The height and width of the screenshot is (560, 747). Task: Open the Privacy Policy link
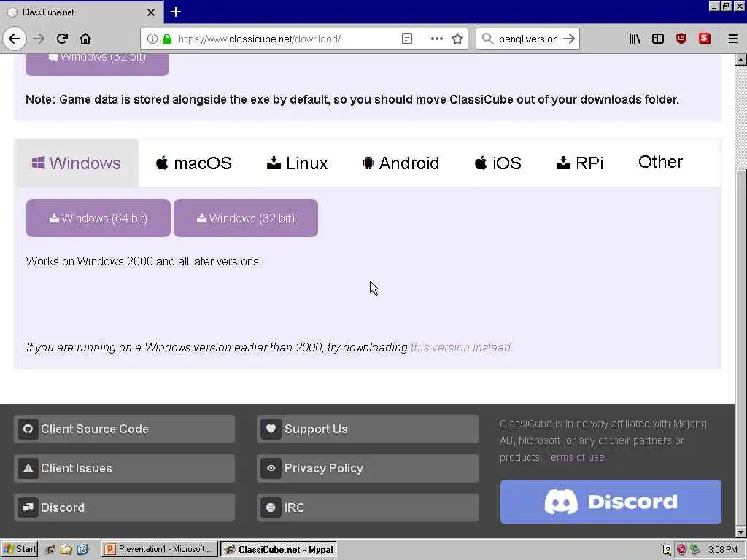(368, 468)
